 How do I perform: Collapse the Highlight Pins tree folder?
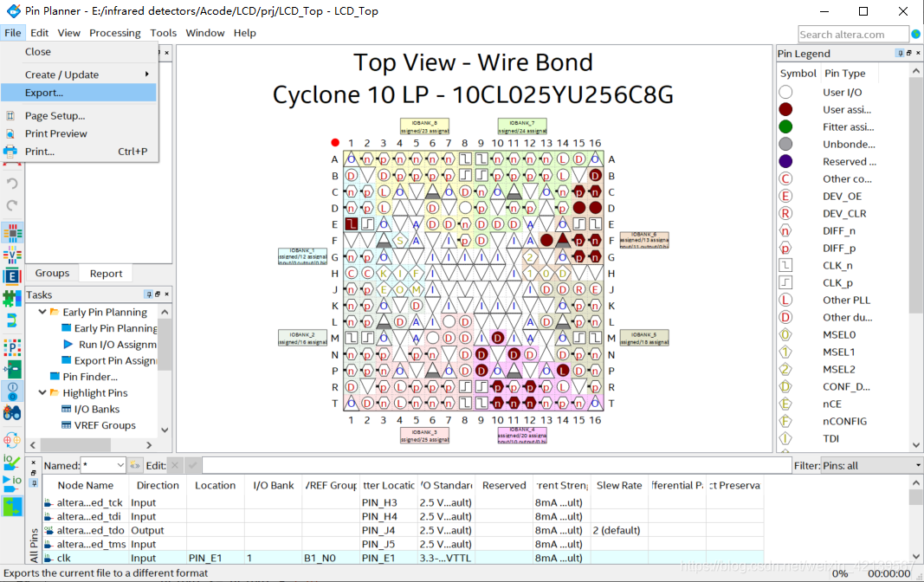coord(42,392)
